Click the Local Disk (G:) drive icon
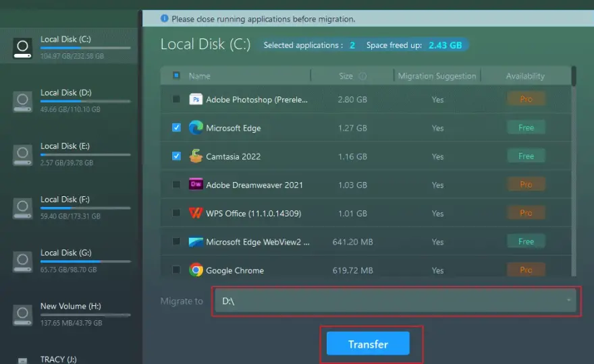This screenshot has width=594, height=364. [x=22, y=262]
